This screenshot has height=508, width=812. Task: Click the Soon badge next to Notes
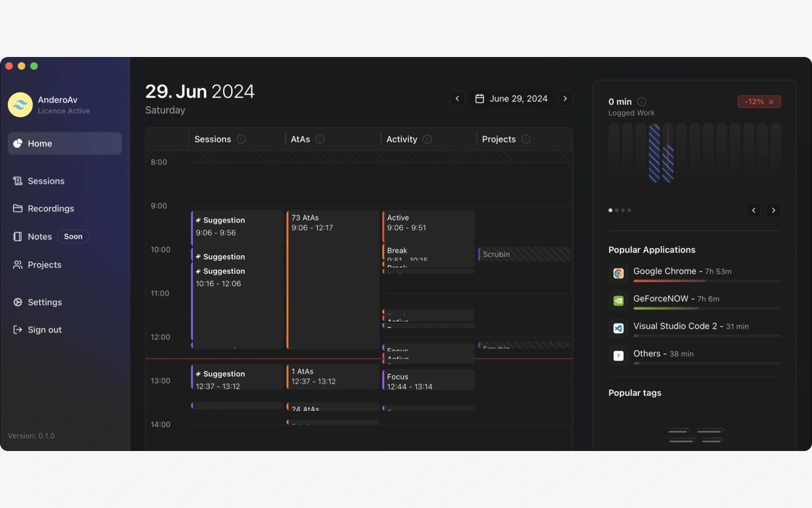pyautogui.click(x=73, y=237)
